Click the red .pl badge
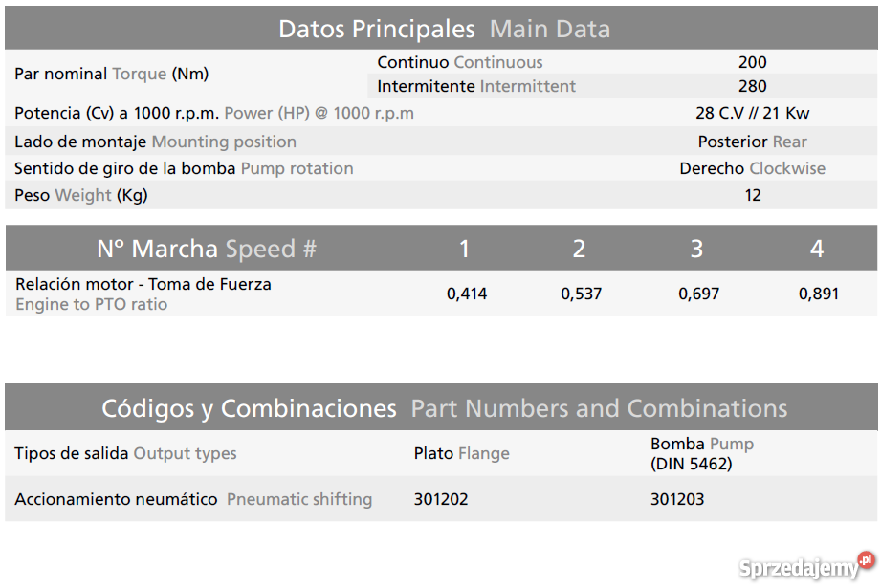The image size is (881, 588). (x=866, y=560)
